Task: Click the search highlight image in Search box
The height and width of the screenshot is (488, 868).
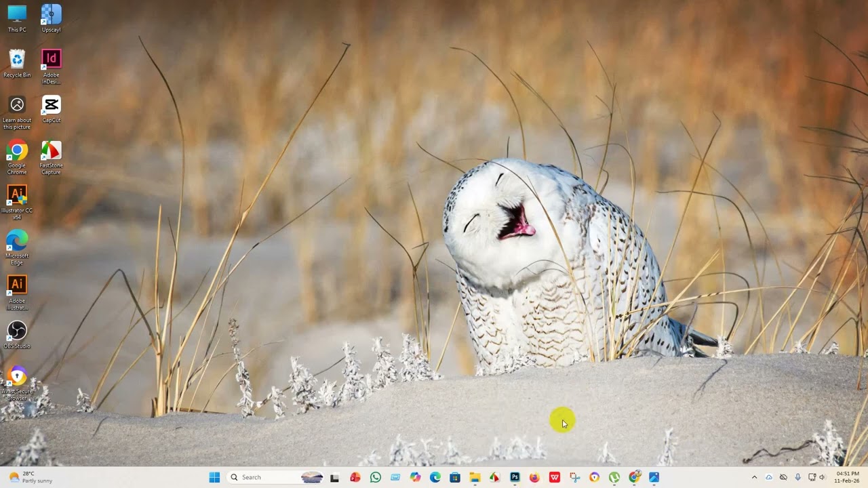Action: tap(312, 477)
